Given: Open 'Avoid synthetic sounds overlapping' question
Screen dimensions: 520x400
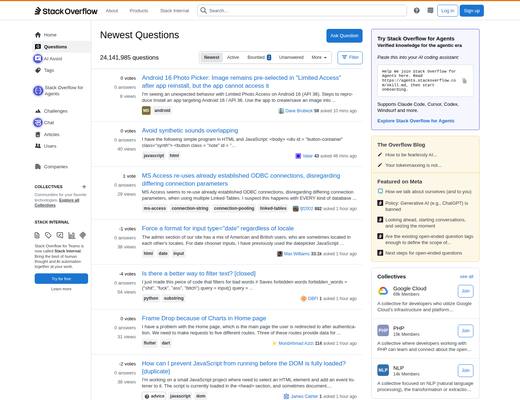Looking at the screenshot, I should coord(190,130).
